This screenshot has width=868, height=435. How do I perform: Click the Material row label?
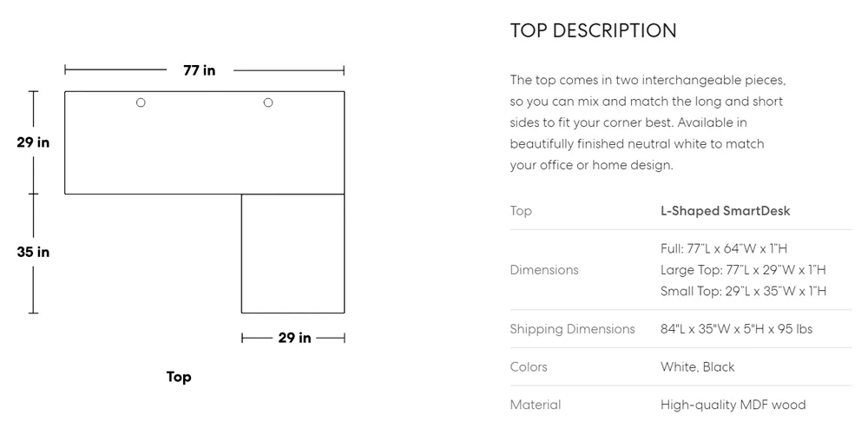tap(536, 405)
